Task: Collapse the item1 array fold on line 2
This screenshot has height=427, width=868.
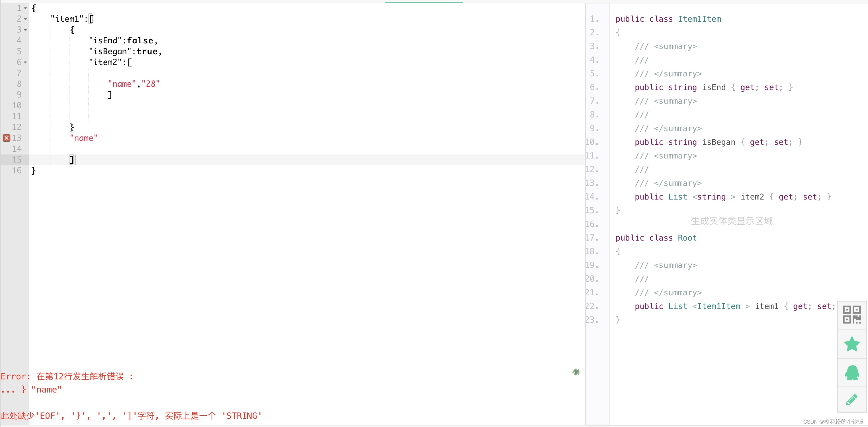Action: pyautogui.click(x=25, y=19)
